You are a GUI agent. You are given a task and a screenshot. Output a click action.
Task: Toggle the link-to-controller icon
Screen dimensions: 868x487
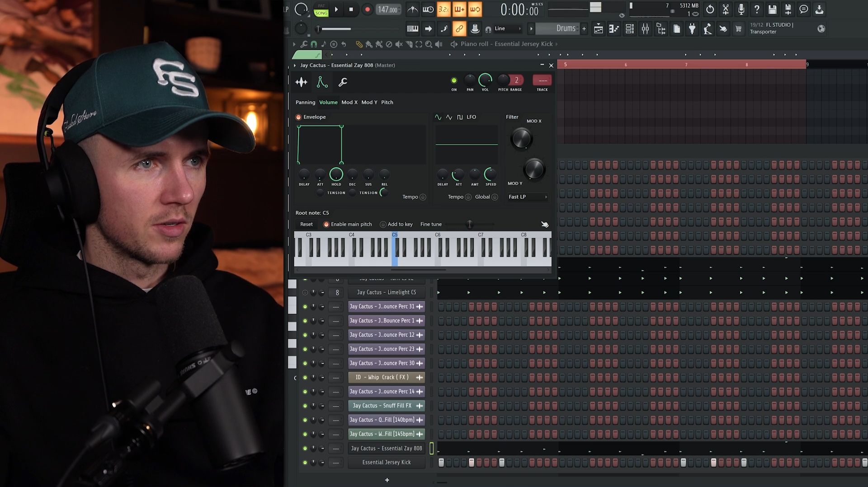tap(459, 29)
